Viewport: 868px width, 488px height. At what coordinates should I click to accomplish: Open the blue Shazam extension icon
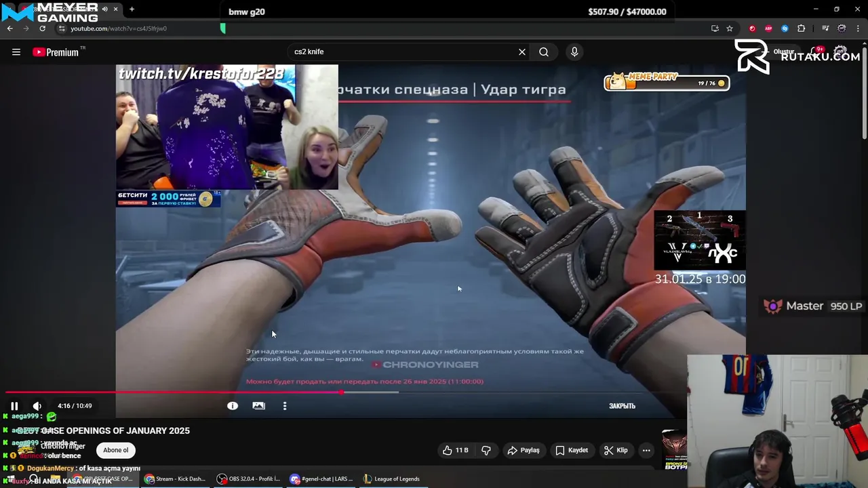pos(785,28)
